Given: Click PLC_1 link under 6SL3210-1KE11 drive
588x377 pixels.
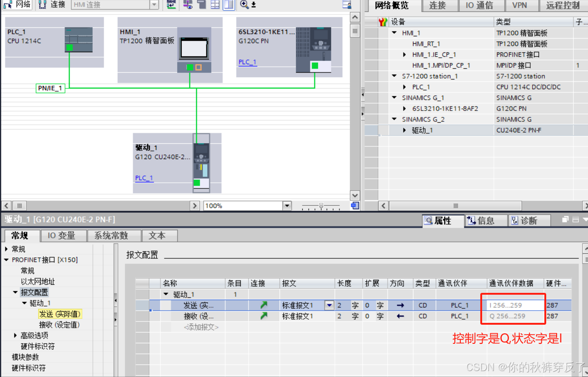Looking at the screenshot, I should 248,62.
